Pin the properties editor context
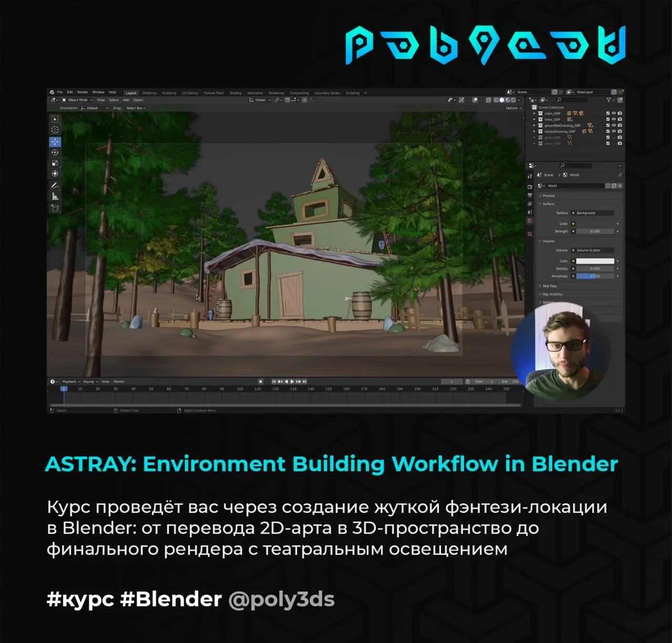The width and height of the screenshot is (672, 643). [x=620, y=175]
